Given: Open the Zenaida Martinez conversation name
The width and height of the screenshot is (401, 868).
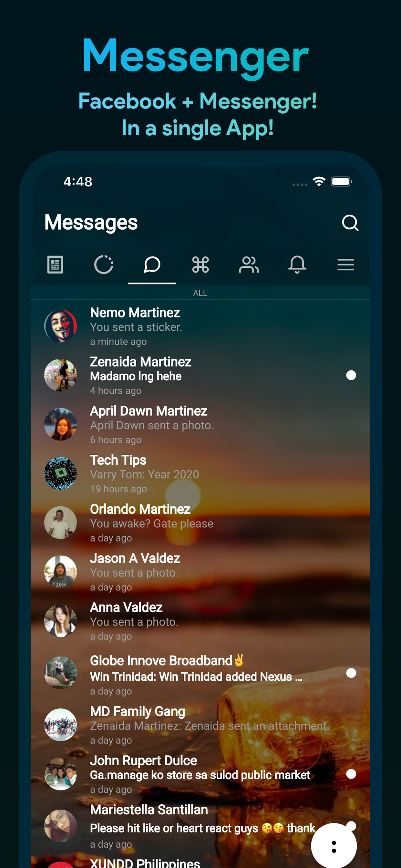Looking at the screenshot, I should [140, 362].
